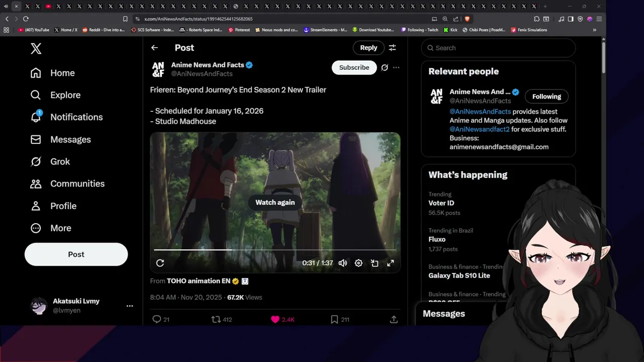
Task: Click the share post icon
Action: (394, 319)
